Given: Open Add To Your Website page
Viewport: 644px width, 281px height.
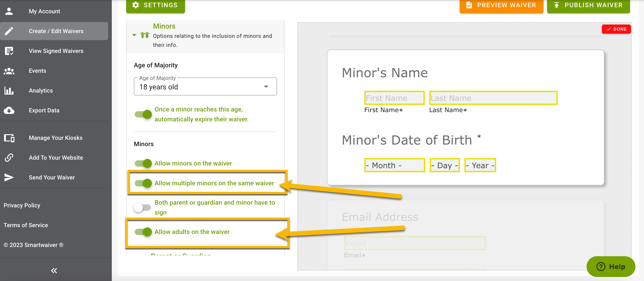Looking at the screenshot, I should [x=54, y=158].
